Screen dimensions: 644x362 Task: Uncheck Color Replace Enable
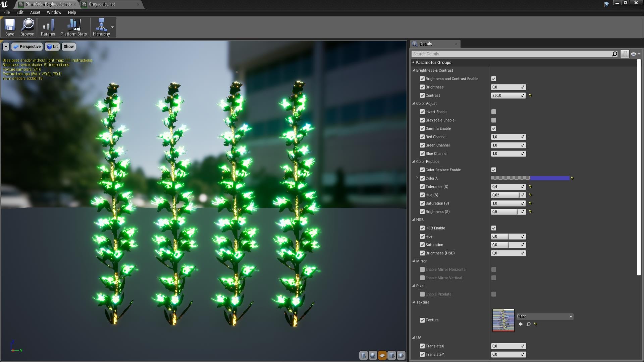click(x=493, y=170)
